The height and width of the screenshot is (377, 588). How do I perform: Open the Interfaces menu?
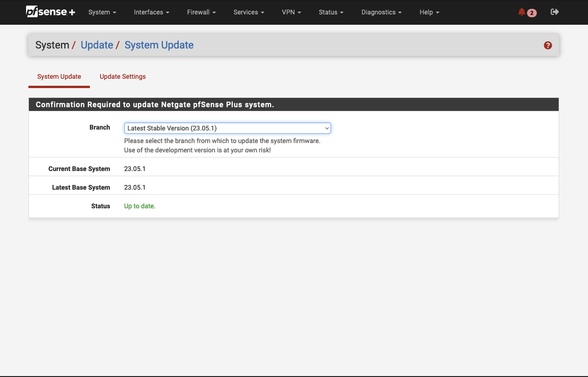point(151,12)
